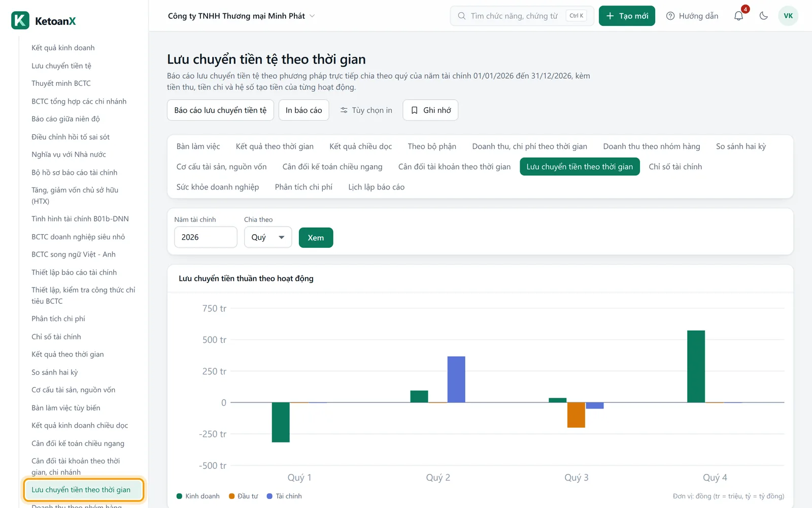
Task: Expand the company selector chevron
Action: pyautogui.click(x=312, y=16)
